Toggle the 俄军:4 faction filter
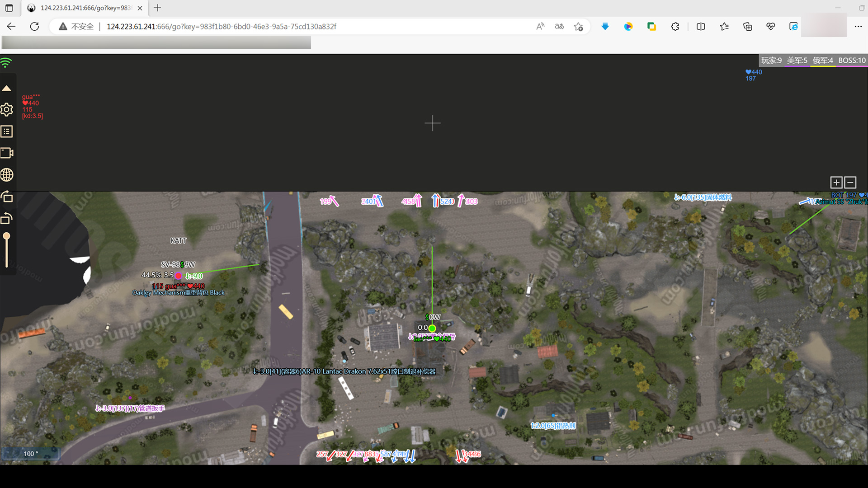 (823, 61)
